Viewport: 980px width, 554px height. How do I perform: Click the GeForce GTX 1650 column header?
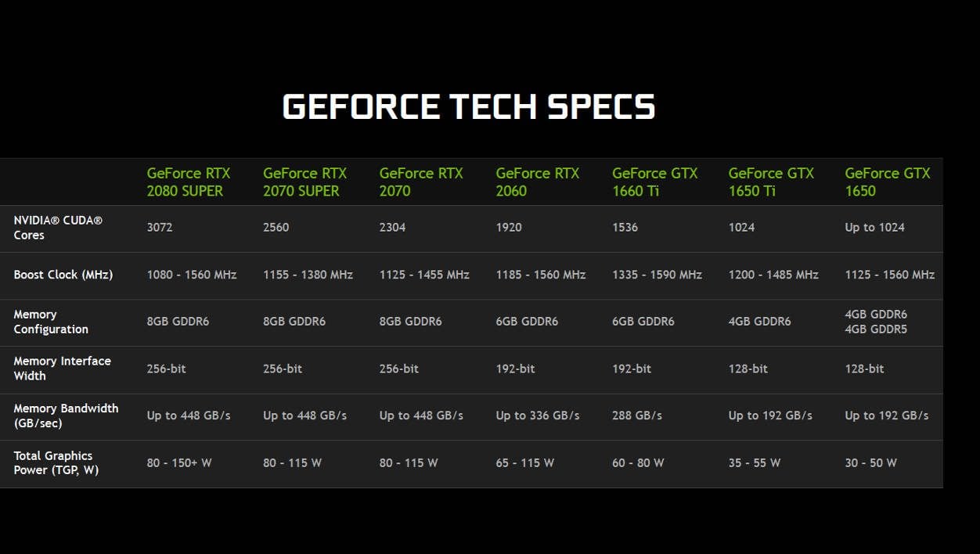tap(888, 182)
